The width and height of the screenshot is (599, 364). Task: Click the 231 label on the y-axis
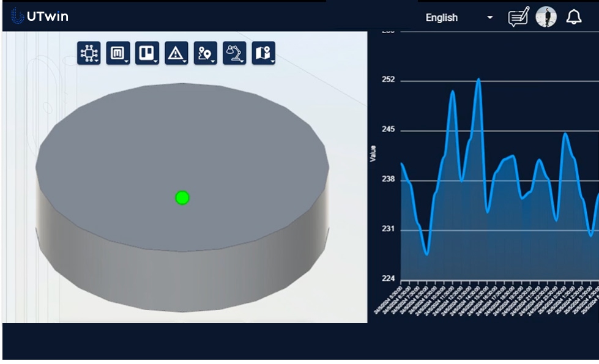tap(389, 230)
